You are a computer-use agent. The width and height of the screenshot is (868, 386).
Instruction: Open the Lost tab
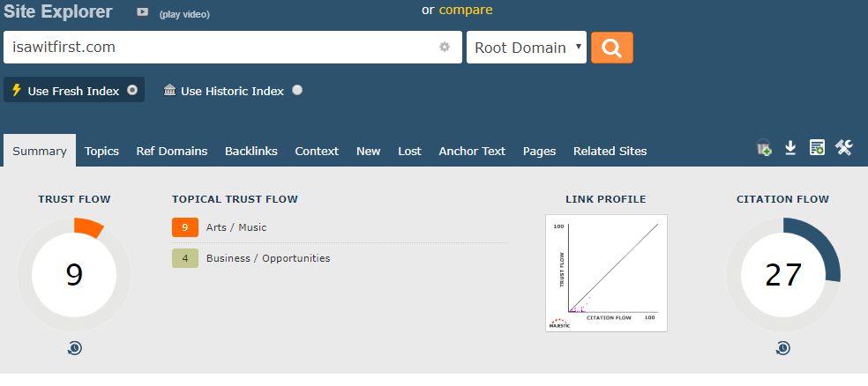[409, 151]
